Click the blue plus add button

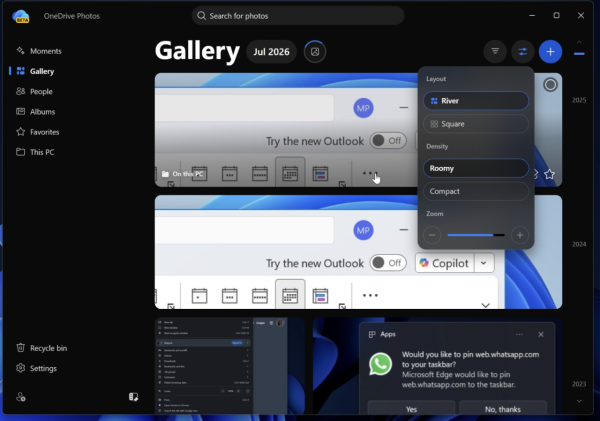point(550,51)
